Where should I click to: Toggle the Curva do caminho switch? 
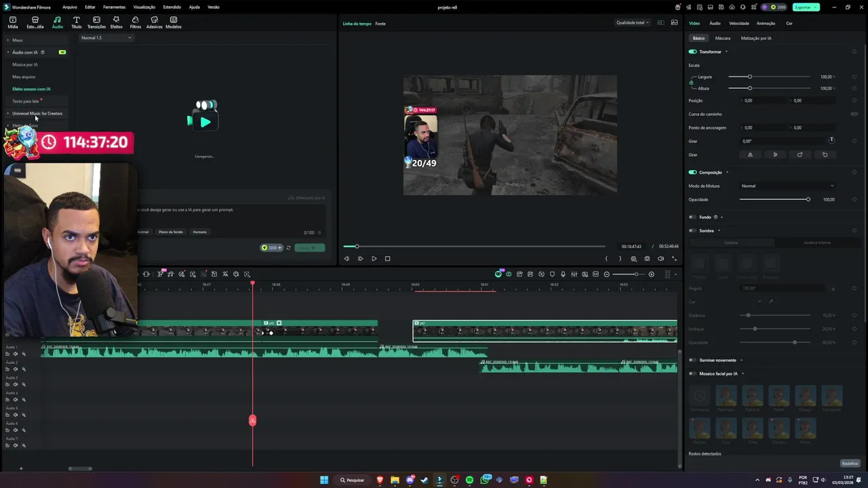(854, 114)
